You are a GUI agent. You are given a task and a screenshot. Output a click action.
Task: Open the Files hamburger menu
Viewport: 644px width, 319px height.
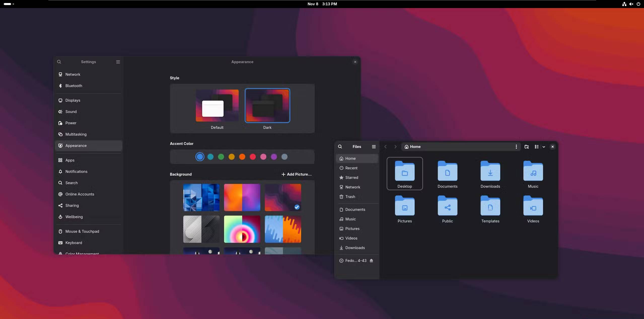tap(374, 147)
